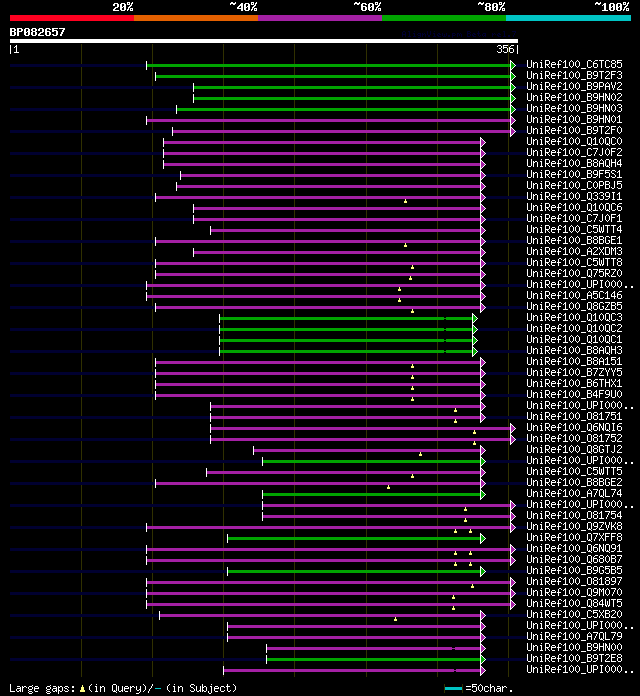Open hit UniRef100_C6TC85
Viewport: 640px width, 696px height.
[574, 64]
